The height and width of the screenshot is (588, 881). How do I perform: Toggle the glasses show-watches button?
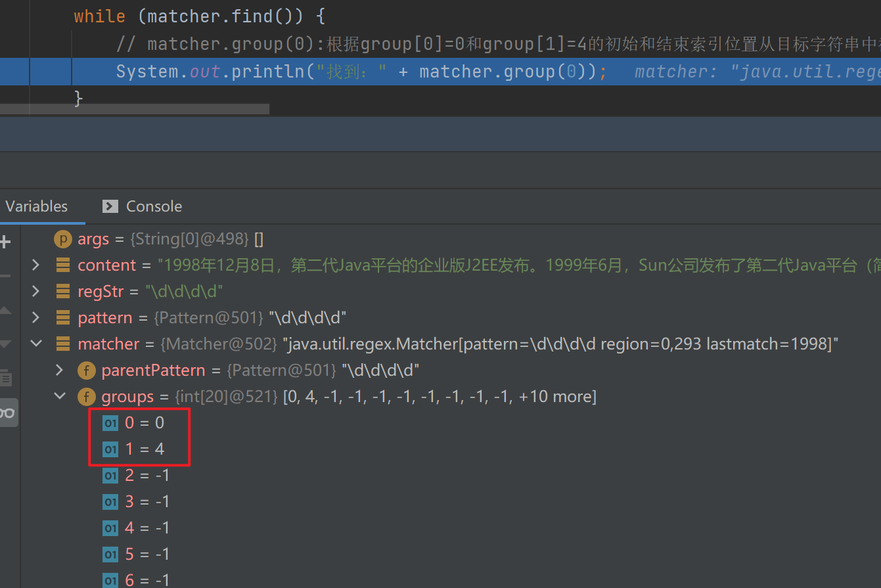pyautogui.click(x=7, y=413)
